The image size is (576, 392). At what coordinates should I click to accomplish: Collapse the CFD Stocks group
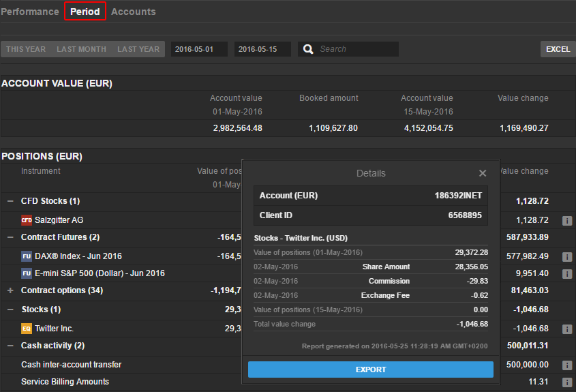click(10, 201)
